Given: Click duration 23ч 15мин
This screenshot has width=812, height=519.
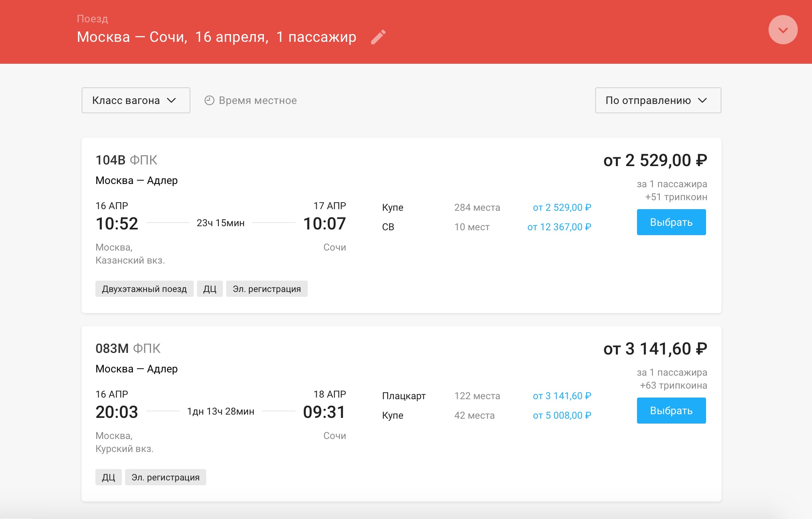Looking at the screenshot, I should (x=220, y=223).
